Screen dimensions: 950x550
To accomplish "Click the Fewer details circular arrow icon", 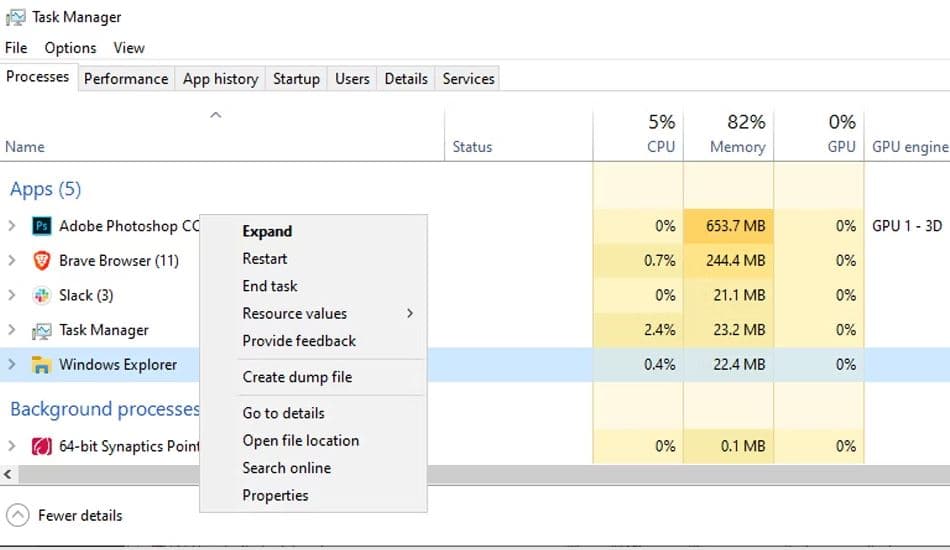I will pos(18,515).
